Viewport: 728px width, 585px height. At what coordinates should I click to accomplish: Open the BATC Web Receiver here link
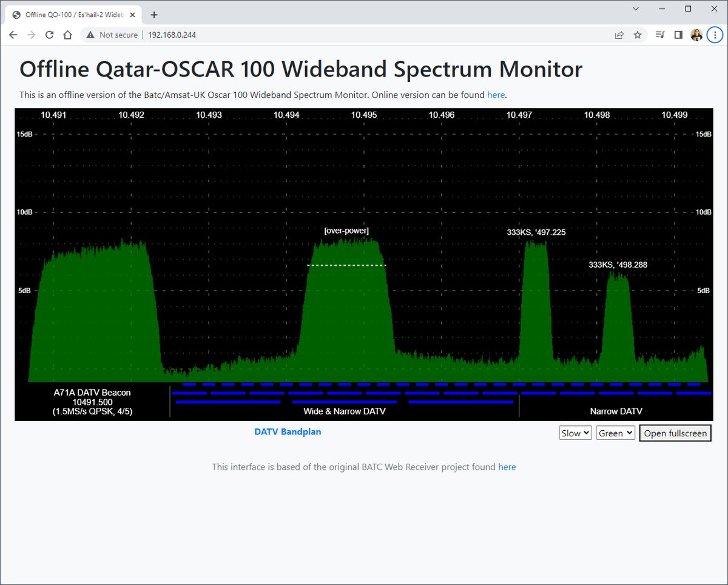[x=507, y=467]
